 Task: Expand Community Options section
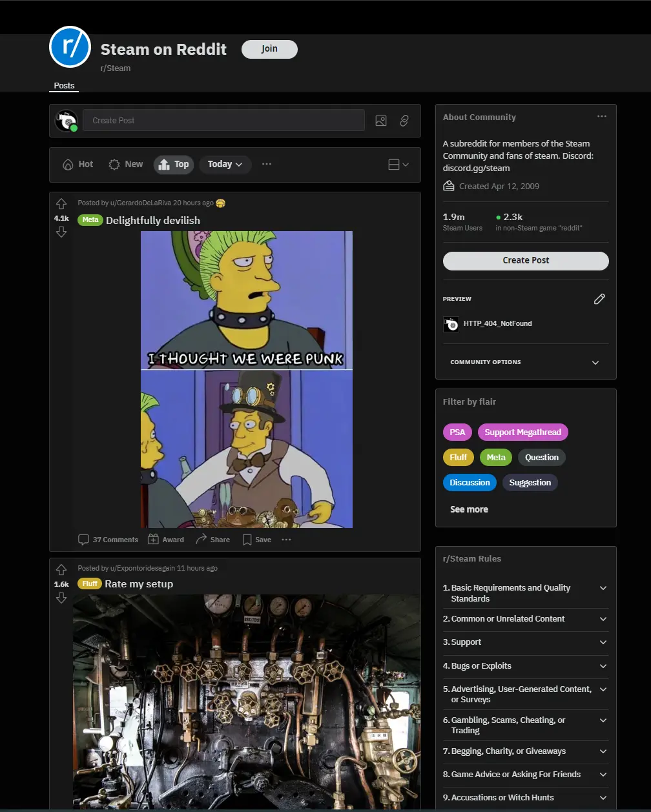point(595,362)
